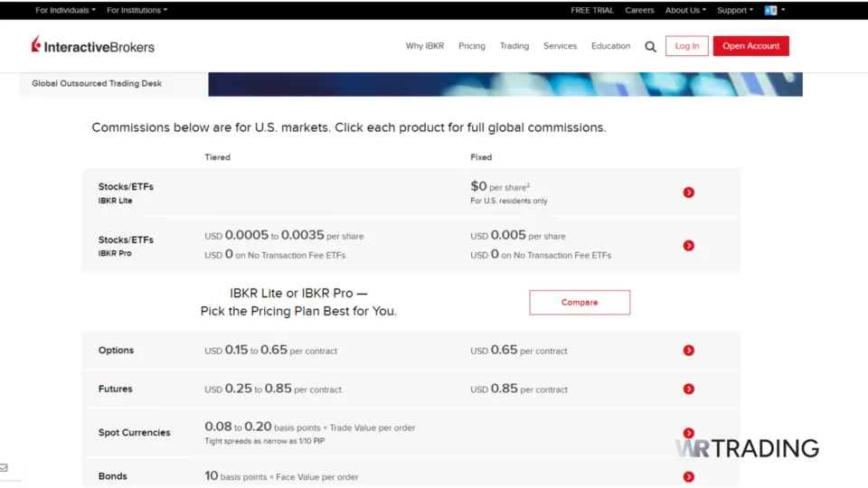Expand the For Individuals dropdown

click(x=65, y=10)
